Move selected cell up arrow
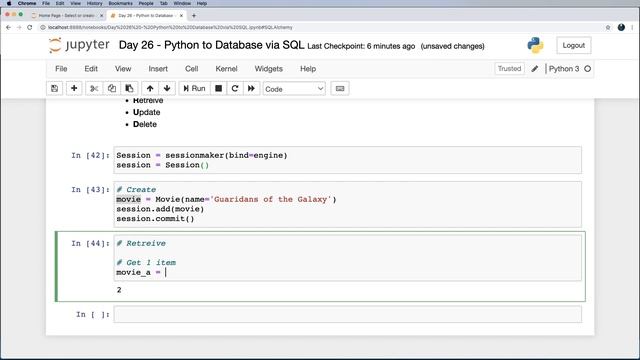The image size is (640, 360). 150,89
